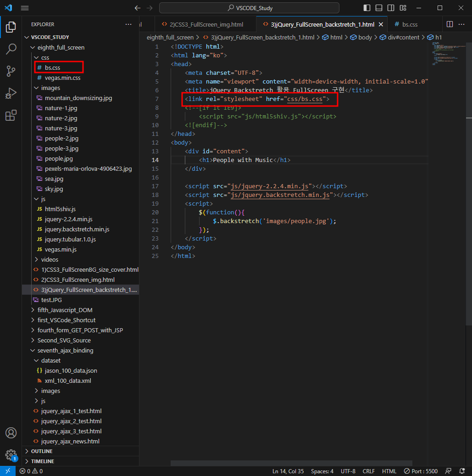Open editor More Actions ellipsis
Image resolution: width=472 pixels, height=476 pixels.
click(x=461, y=24)
